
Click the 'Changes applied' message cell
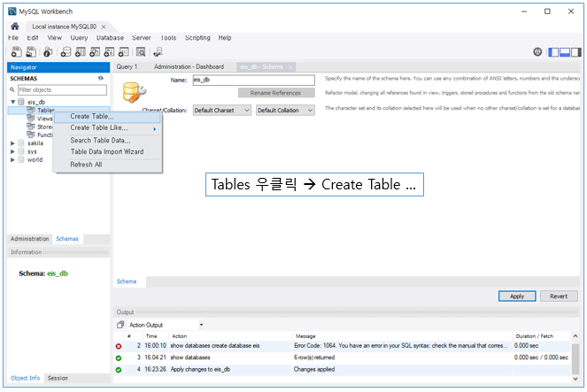point(314,370)
